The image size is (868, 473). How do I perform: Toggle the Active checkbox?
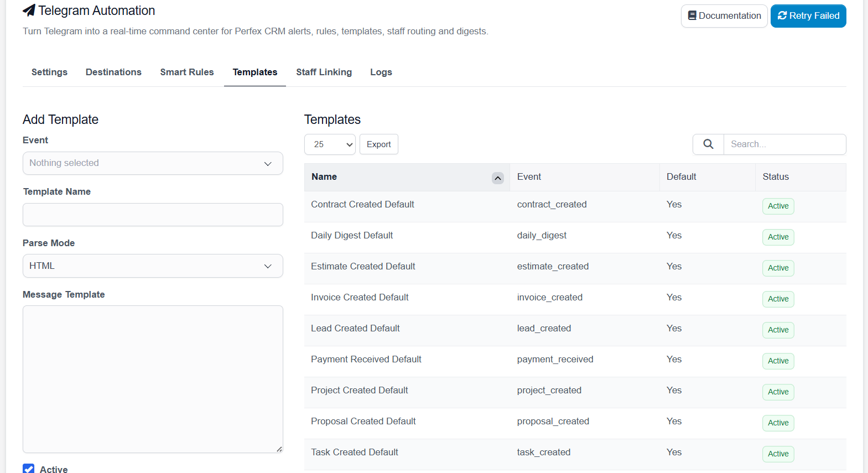pyautogui.click(x=29, y=469)
